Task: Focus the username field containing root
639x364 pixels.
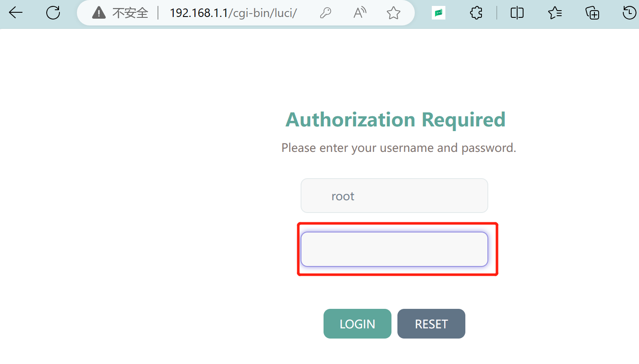Action: [x=394, y=196]
